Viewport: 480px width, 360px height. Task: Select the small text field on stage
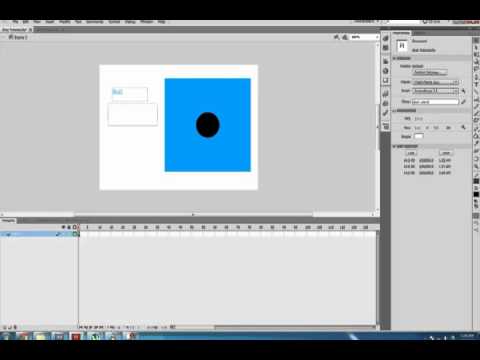point(130,94)
